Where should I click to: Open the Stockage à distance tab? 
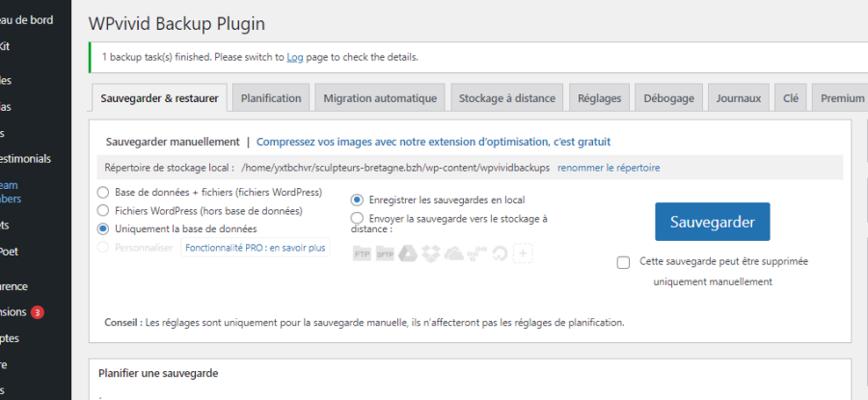506,98
